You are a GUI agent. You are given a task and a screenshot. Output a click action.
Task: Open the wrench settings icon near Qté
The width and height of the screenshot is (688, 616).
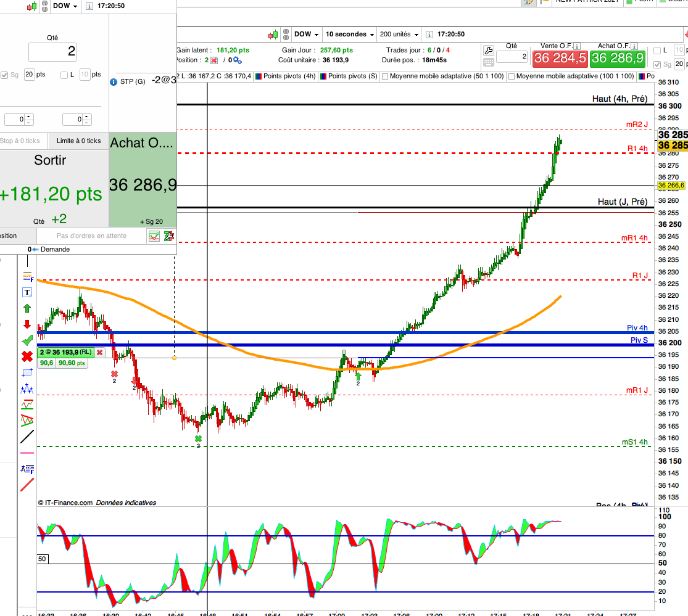click(488, 50)
